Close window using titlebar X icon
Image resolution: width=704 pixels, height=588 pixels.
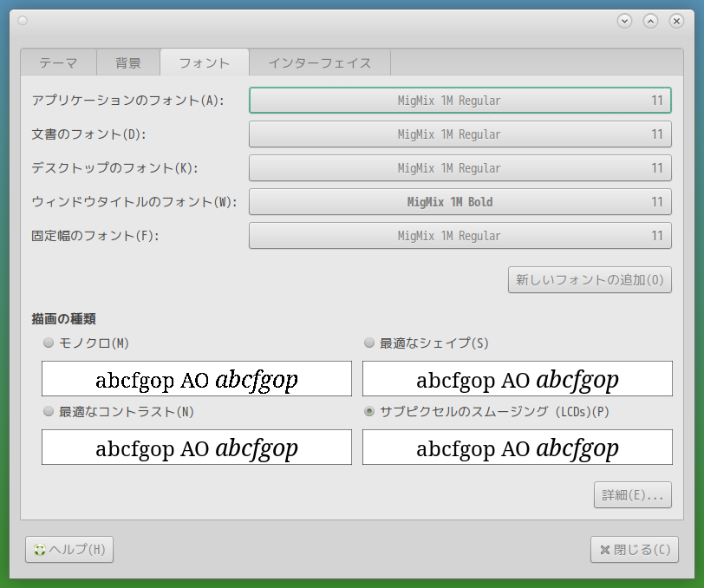(676, 21)
